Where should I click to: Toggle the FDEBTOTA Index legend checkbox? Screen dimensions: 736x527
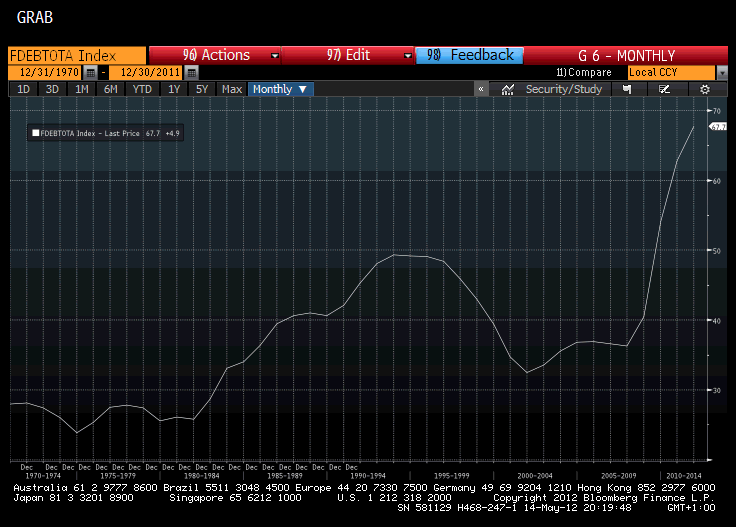pyautogui.click(x=35, y=133)
